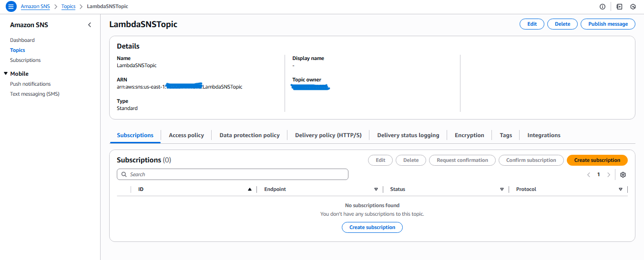The height and width of the screenshot is (260, 644).
Task: Open the Topics breadcrumb link
Action: 68,7
